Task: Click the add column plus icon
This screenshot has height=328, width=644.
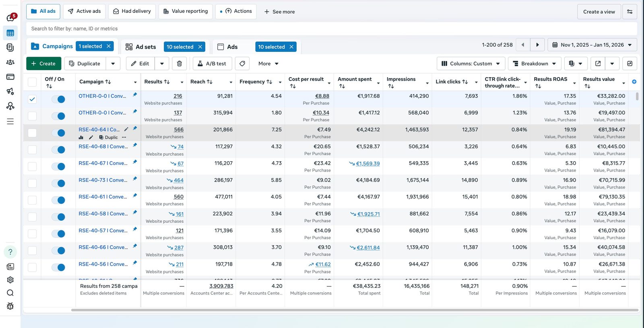Action: click(634, 82)
